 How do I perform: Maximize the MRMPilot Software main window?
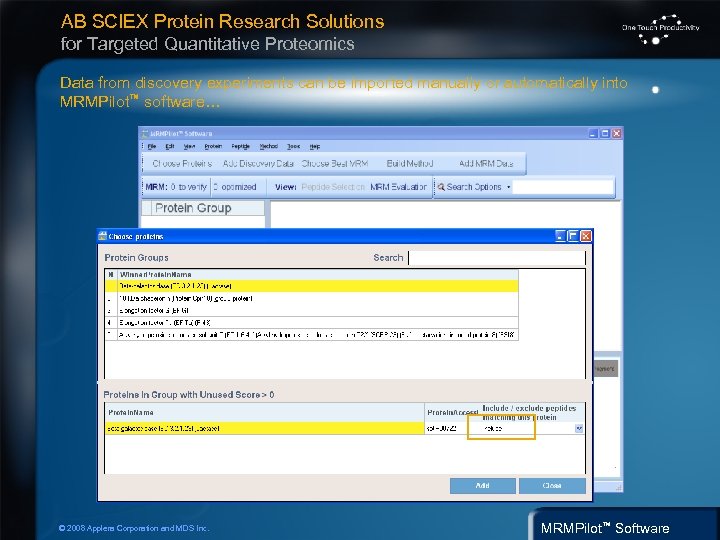605,134
